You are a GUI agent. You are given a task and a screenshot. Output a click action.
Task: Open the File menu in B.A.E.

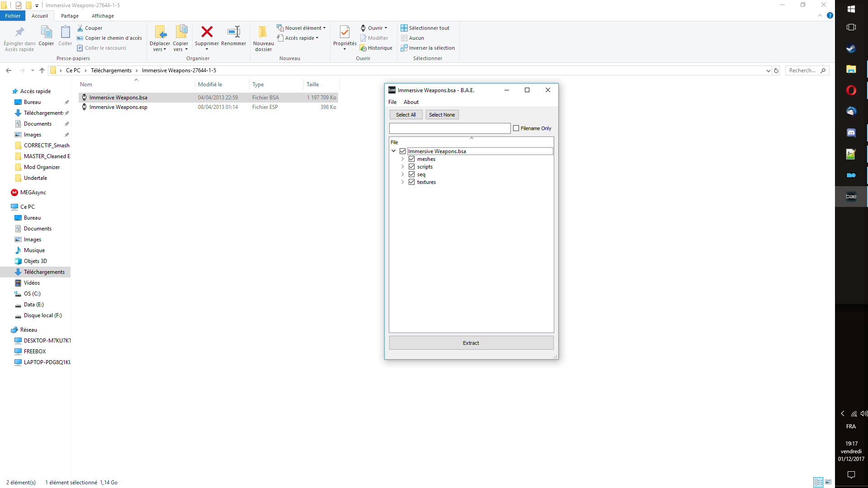392,102
